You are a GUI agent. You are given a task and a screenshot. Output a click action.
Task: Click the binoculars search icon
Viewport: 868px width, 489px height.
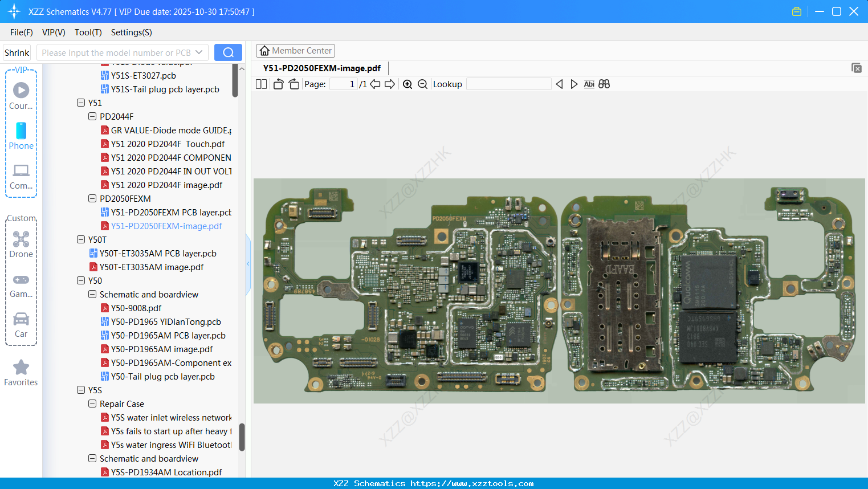coord(604,84)
